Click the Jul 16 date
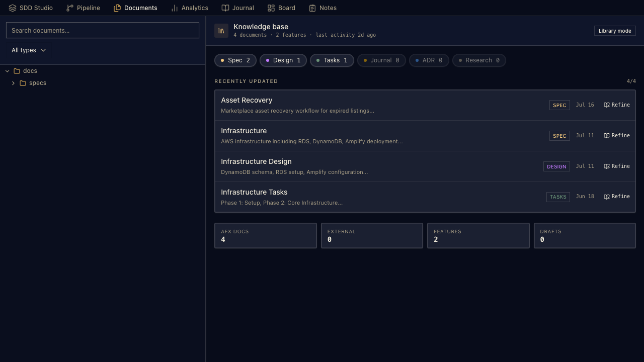This screenshot has width=644, height=362. [585, 105]
